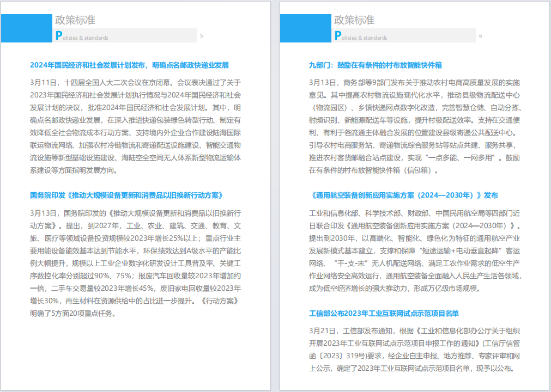Click line starting "2023年国民经济和社会发展计划执行情况"

(x=135, y=95)
